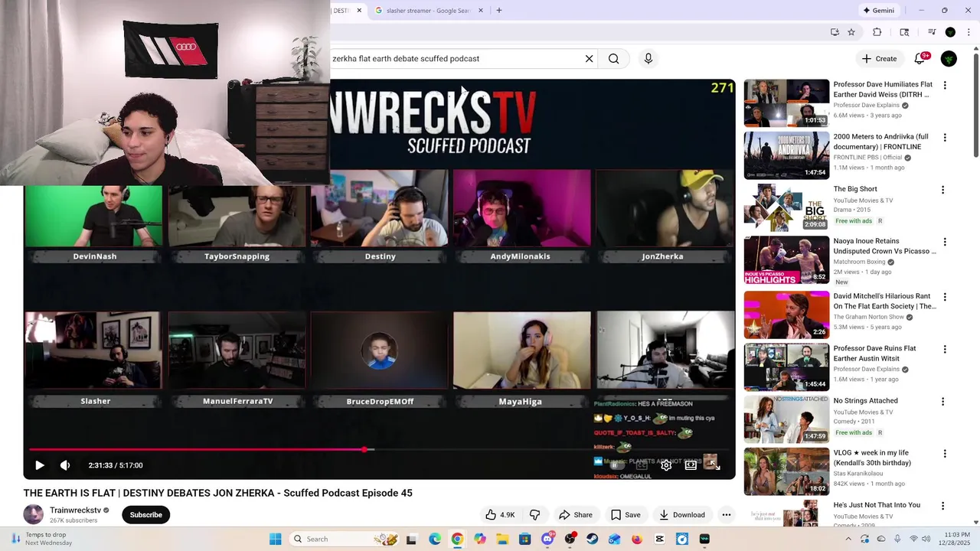This screenshot has width=980, height=551.
Task: Open 'VLOG week in my life' video
Action: coord(872,458)
